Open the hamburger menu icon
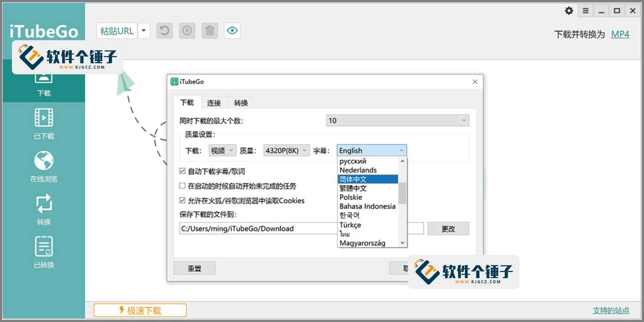 tap(585, 11)
